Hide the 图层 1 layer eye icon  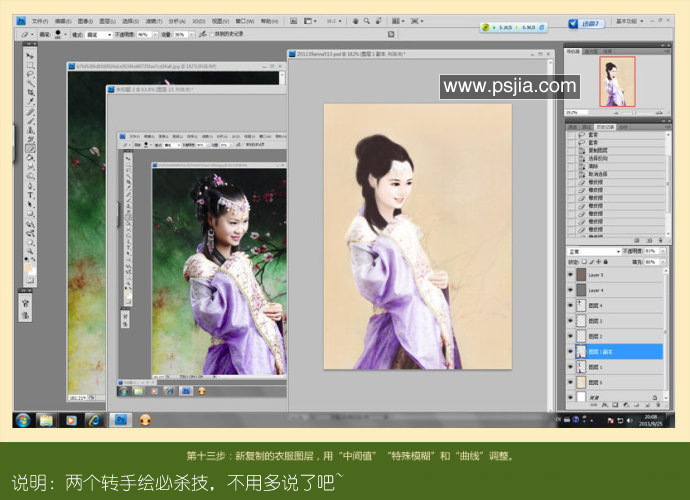click(570, 367)
